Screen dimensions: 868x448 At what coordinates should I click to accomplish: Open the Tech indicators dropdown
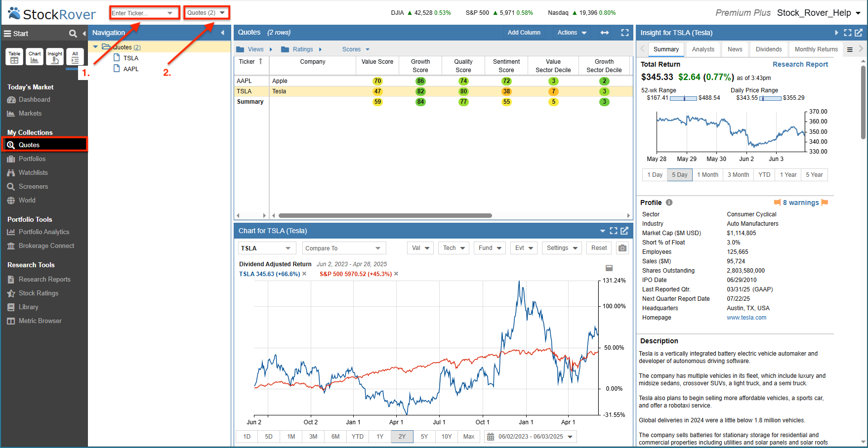455,248
